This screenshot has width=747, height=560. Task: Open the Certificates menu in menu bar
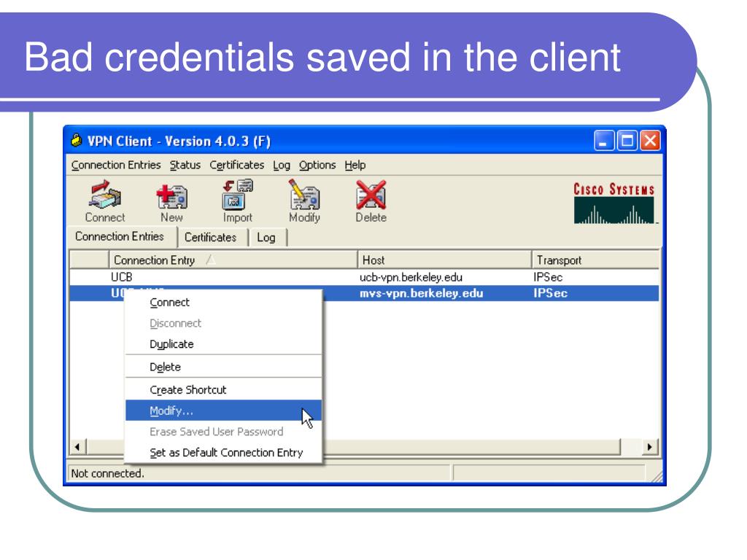tap(236, 165)
